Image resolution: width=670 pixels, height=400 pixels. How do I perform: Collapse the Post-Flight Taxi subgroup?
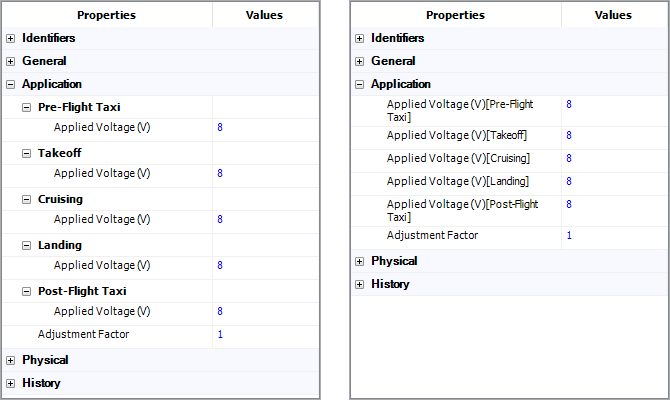27,291
